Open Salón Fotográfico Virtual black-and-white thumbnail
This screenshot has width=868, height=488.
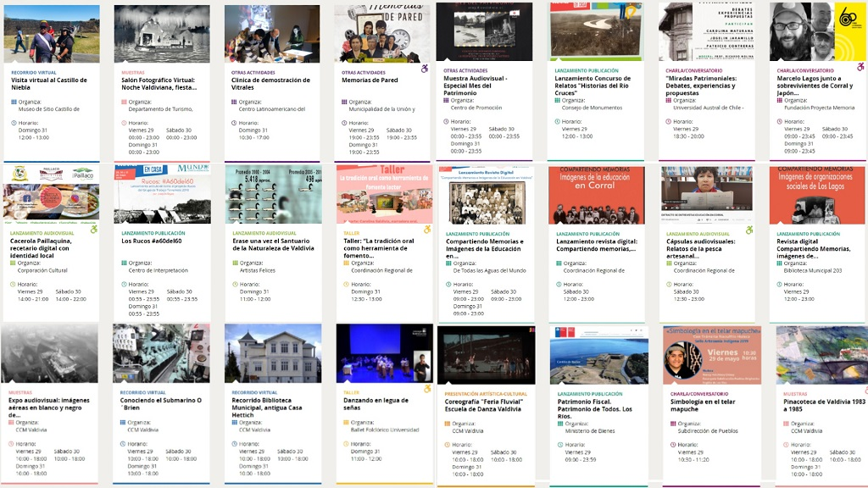(161, 34)
